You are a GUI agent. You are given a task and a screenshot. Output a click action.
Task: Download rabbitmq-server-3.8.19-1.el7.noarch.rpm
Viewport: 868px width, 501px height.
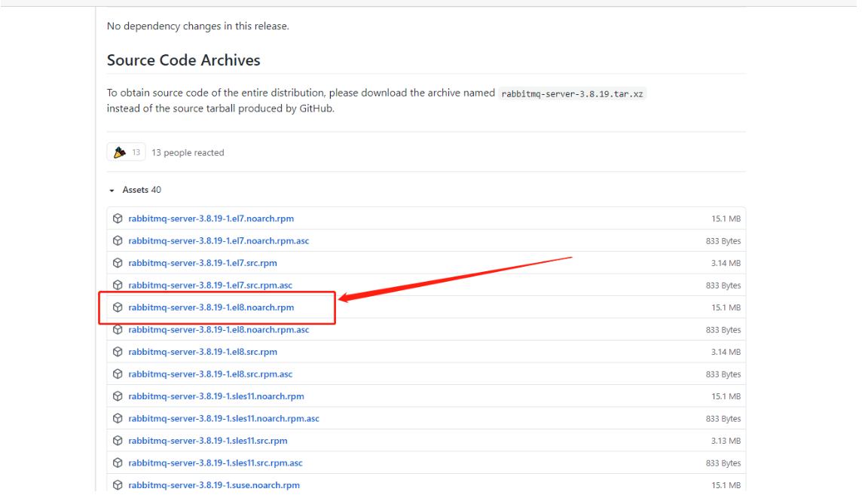point(211,218)
